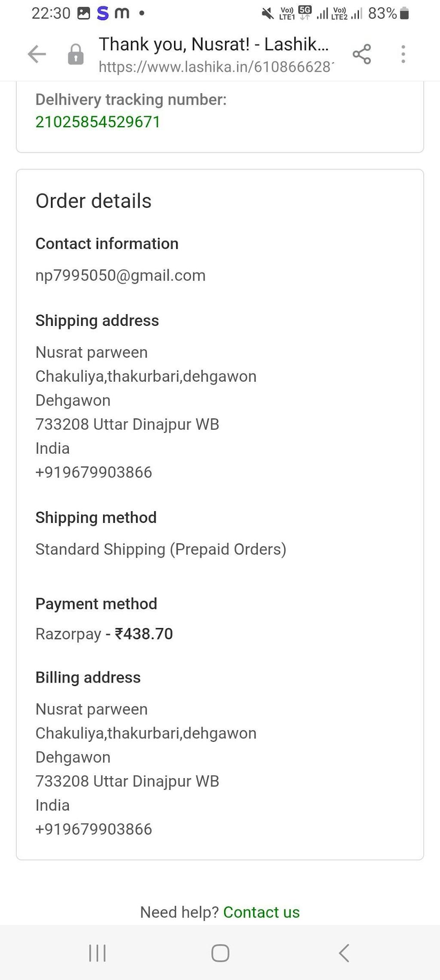Open Delhivery tracking number 21025854529671
Image resolution: width=440 pixels, height=980 pixels.
[x=98, y=122]
